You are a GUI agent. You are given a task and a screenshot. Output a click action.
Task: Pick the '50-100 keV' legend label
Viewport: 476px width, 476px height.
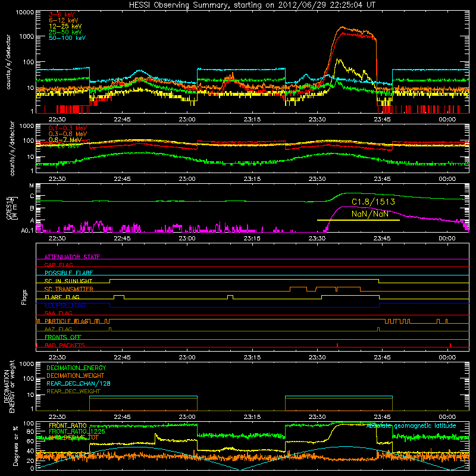67,38
